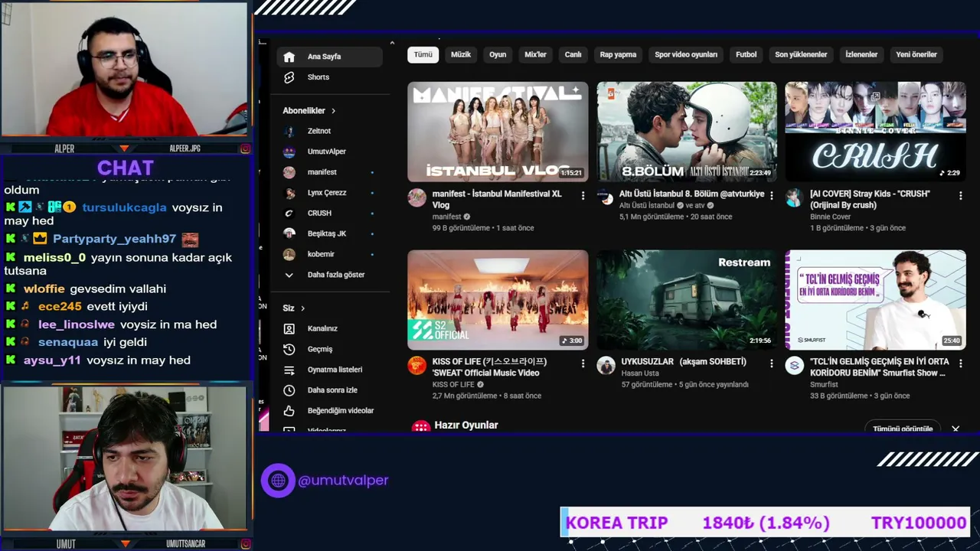Click the '2,7 Mn görüntüleme • 8 saat önce' text
Viewport: 980px width, 551px height.
coord(487,396)
